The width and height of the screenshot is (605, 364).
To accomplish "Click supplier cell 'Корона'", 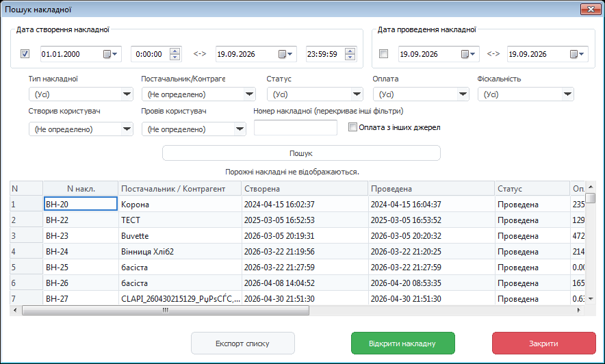I will click(180, 204).
